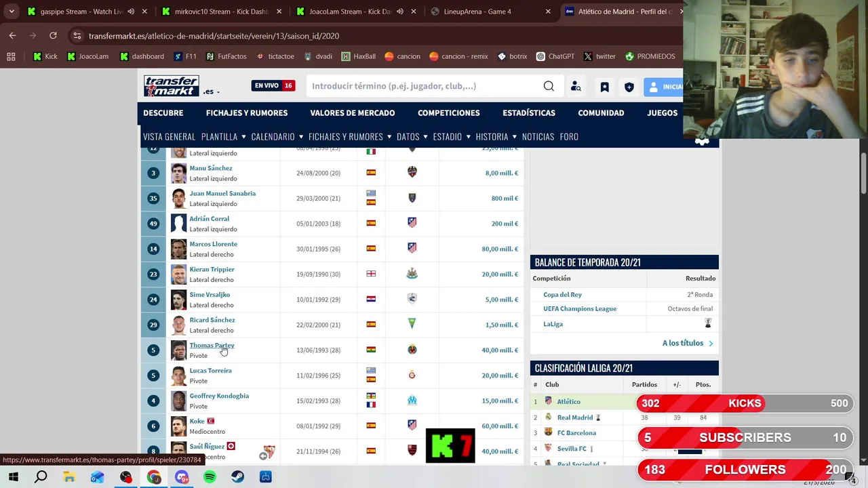Open the VALORES DE MERCADO menu
The image size is (868, 488).
click(353, 113)
